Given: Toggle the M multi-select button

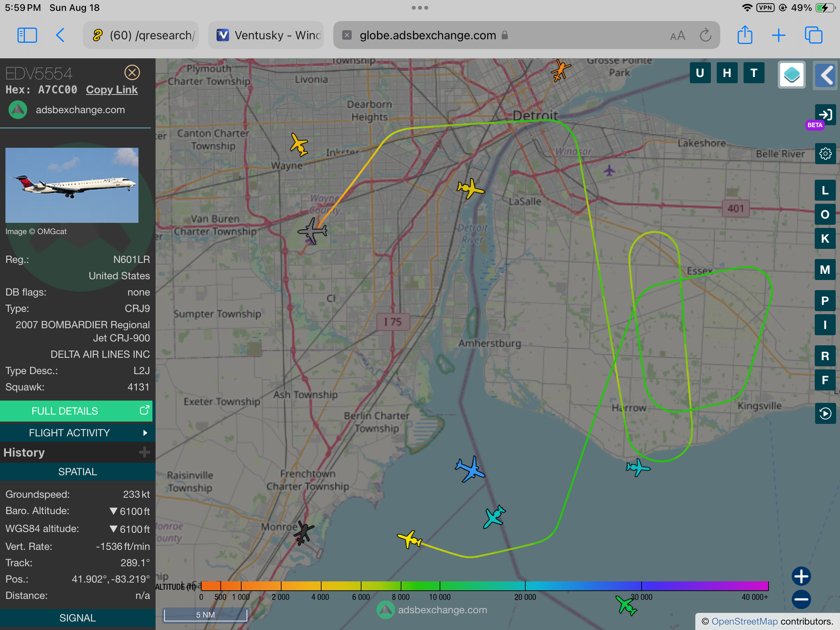Looking at the screenshot, I should 825,269.
